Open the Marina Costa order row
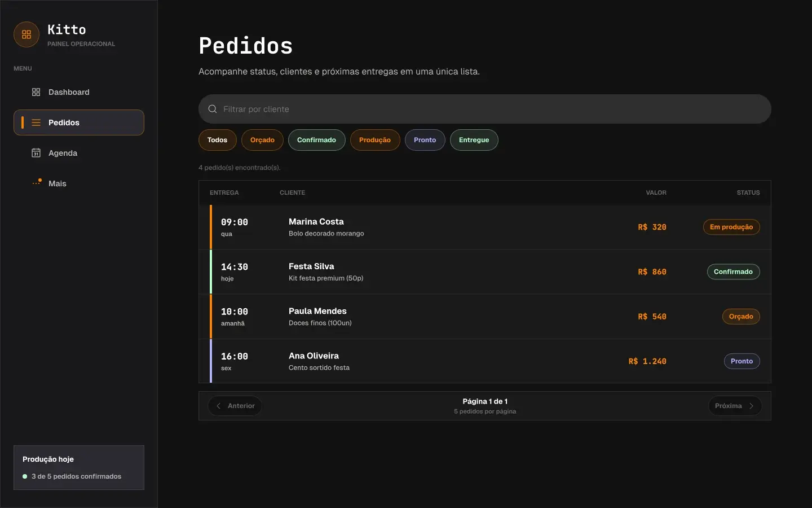 click(485, 227)
